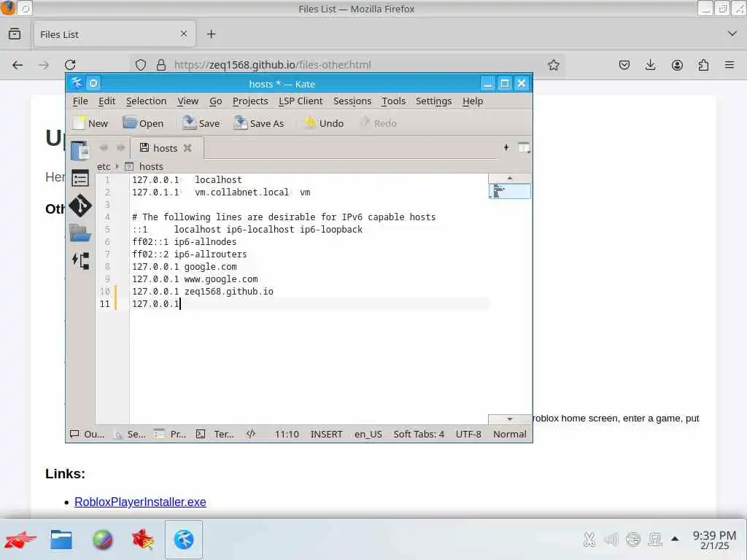Choose Save As in Kate toolbar

(x=259, y=123)
